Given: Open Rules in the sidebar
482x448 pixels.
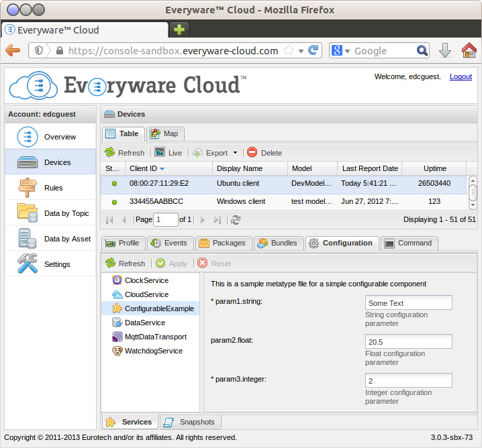Looking at the screenshot, I should (50, 188).
